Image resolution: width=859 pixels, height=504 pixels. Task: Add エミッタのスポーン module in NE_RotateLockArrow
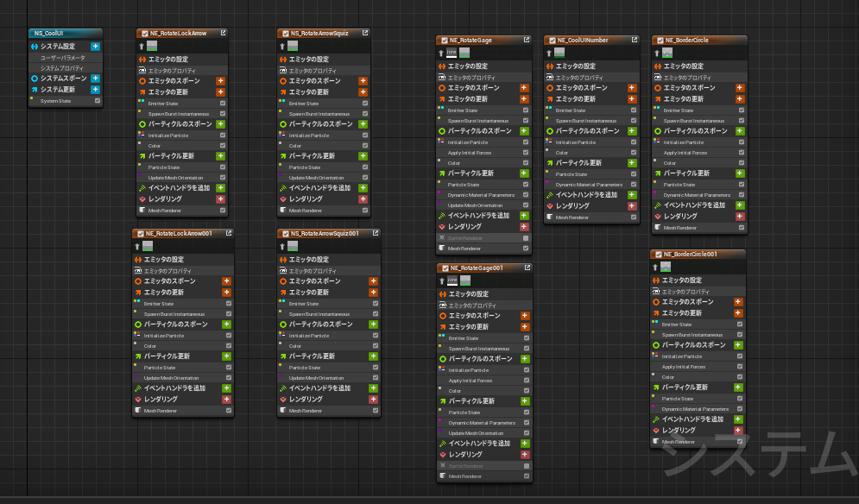[x=220, y=81]
